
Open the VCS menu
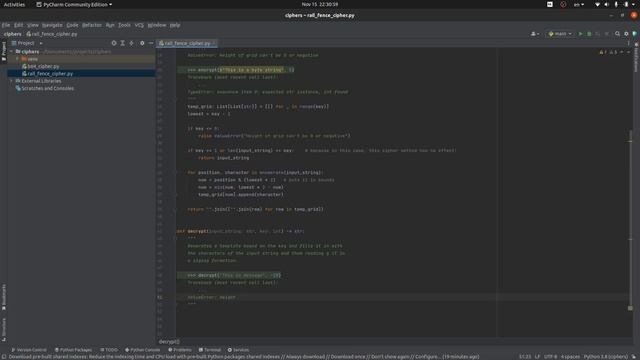click(x=139, y=25)
